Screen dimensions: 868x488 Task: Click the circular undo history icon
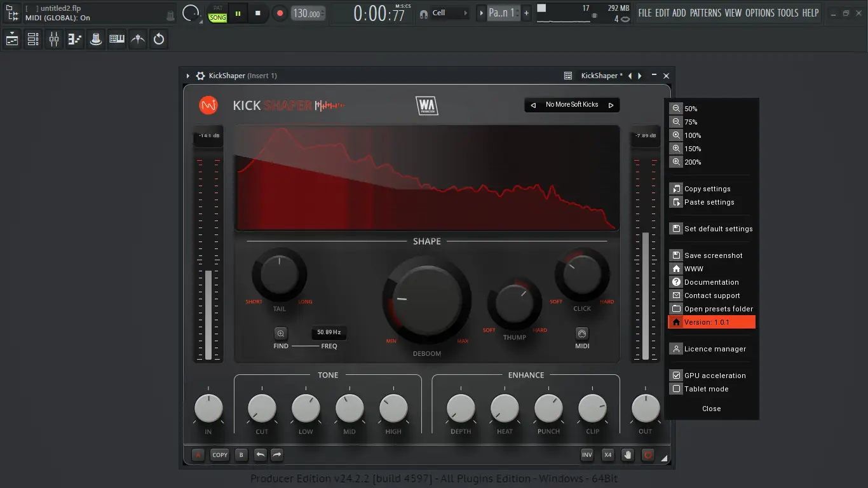coord(159,39)
